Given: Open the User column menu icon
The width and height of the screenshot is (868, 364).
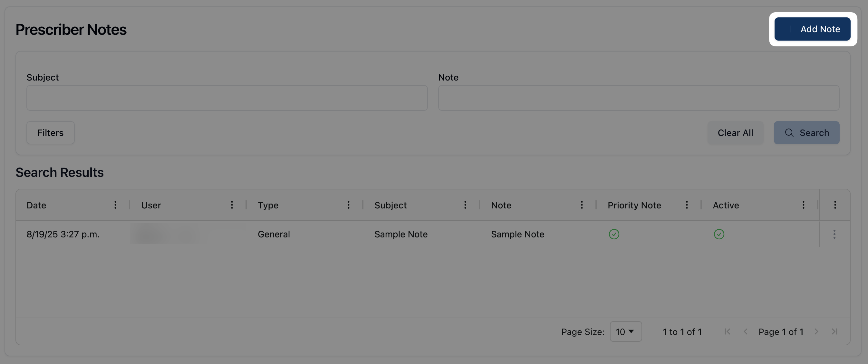Looking at the screenshot, I should 232,205.
